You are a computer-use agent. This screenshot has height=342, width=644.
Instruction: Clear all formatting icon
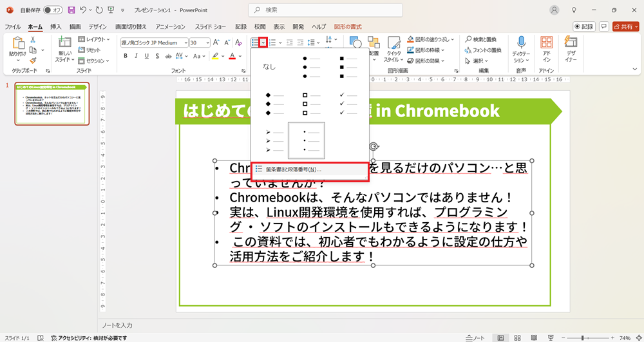238,43
